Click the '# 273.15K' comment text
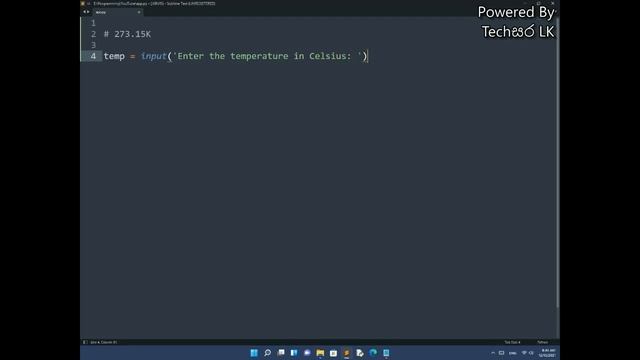Viewport: 640px width, 360px height. 127,34
